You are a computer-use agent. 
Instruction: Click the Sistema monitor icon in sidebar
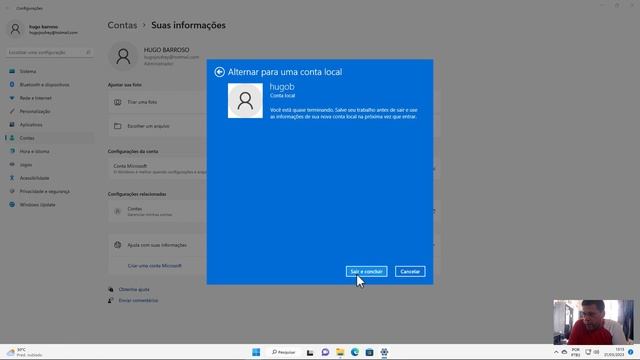12,71
